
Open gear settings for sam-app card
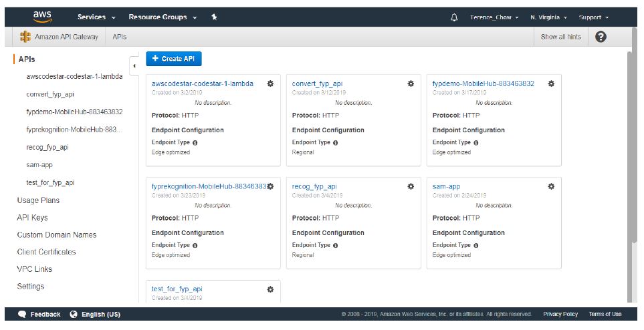click(551, 186)
